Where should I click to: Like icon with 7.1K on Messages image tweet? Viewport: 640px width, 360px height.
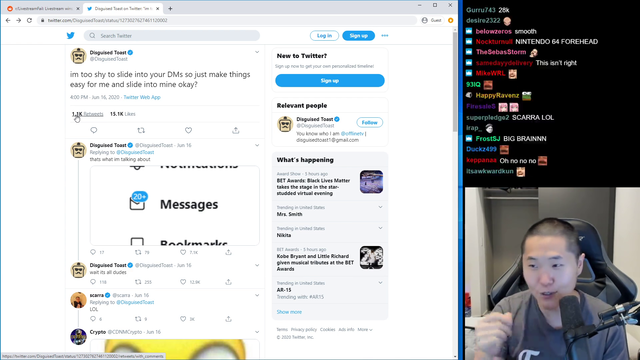(183, 252)
